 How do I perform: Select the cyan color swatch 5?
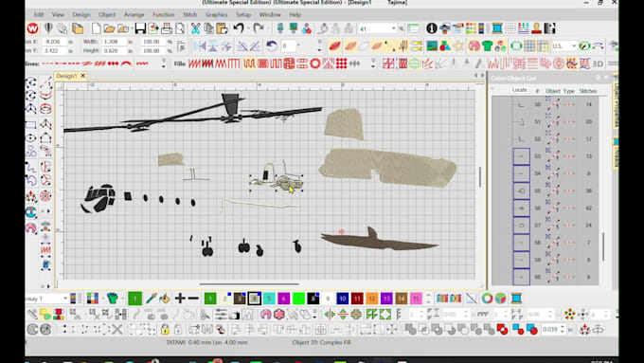tap(269, 299)
